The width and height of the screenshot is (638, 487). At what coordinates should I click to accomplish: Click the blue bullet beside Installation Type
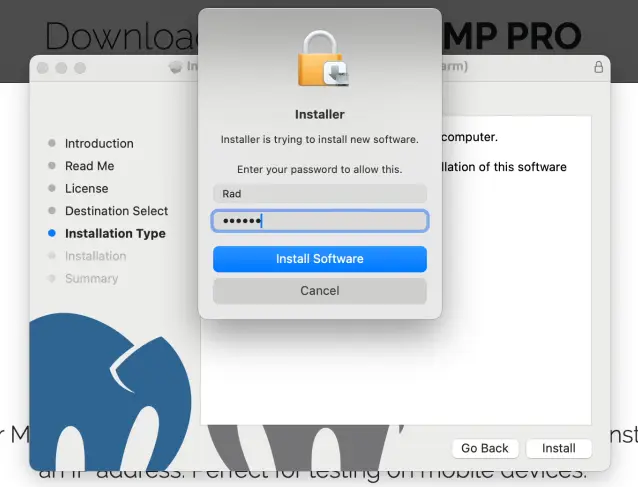click(52, 233)
